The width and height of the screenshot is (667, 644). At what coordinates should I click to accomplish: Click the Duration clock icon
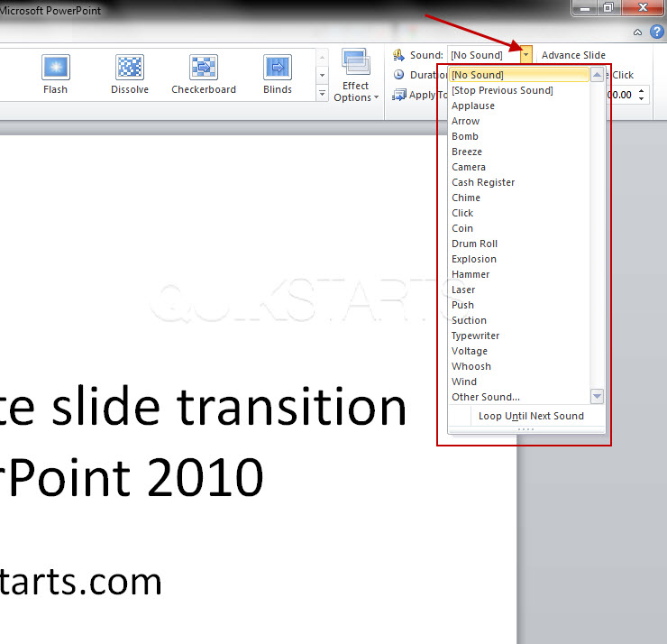pos(398,75)
